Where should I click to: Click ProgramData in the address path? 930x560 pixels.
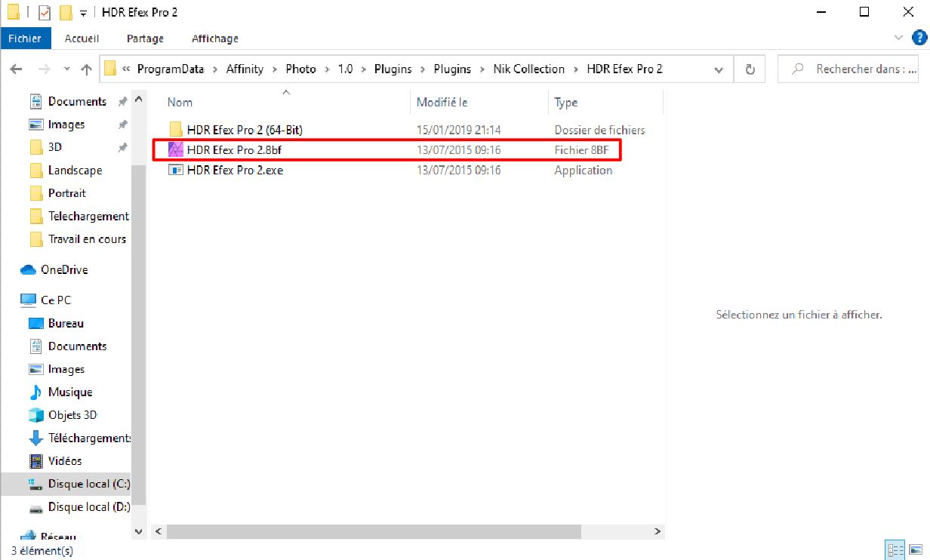pyautogui.click(x=171, y=69)
